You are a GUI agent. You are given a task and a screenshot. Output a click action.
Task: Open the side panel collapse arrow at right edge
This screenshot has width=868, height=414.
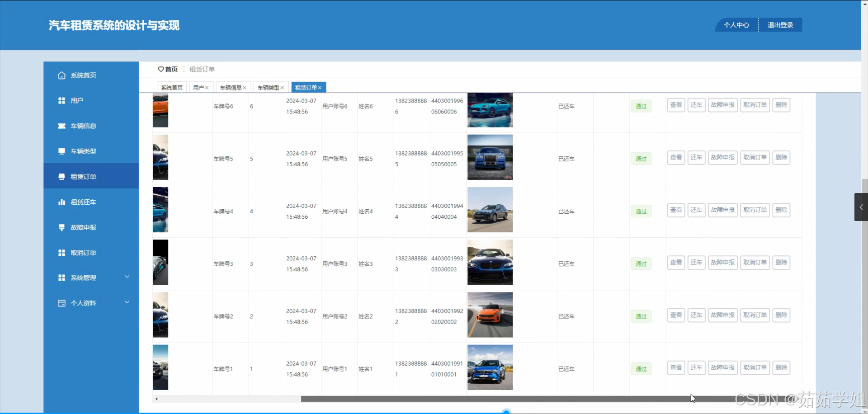click(x=861, y=207)
